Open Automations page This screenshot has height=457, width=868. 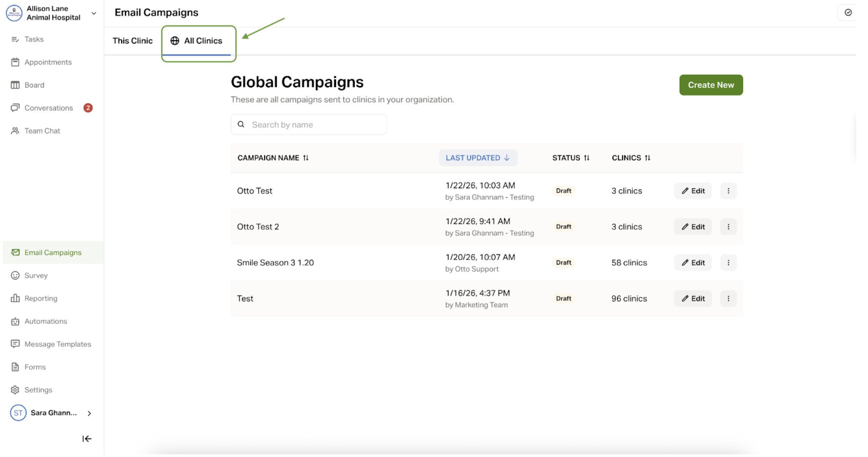tap(46, 321)
